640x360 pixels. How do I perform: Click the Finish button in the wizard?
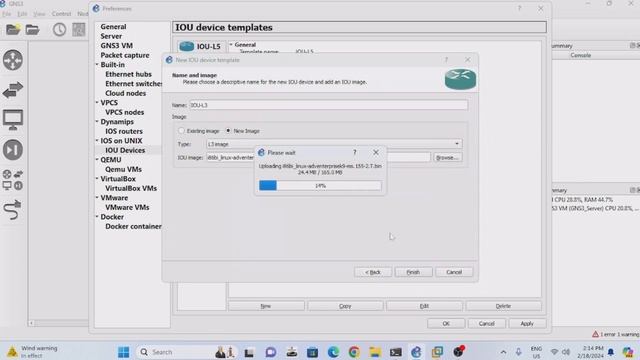413,272
